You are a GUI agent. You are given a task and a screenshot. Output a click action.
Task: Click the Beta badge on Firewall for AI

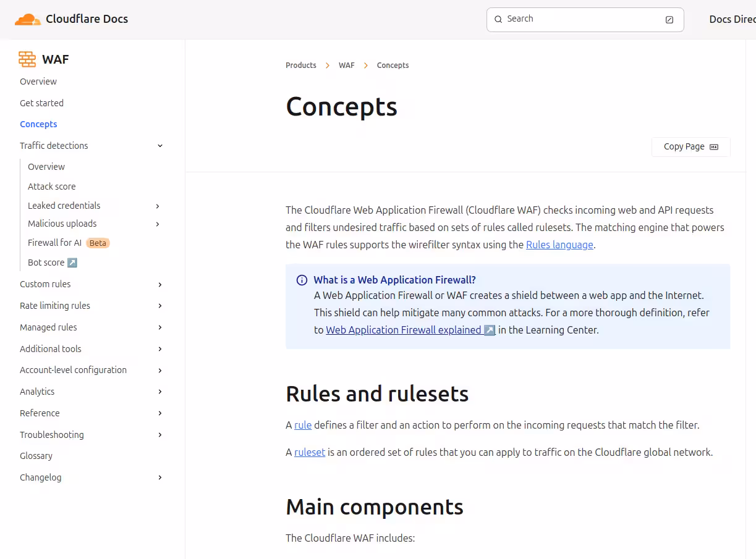click(98, 243)
